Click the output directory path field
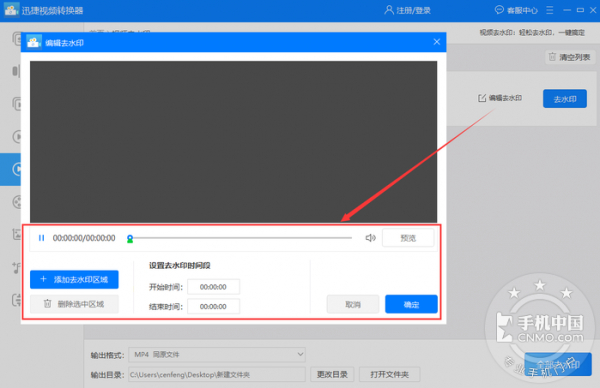 point(217,374)
